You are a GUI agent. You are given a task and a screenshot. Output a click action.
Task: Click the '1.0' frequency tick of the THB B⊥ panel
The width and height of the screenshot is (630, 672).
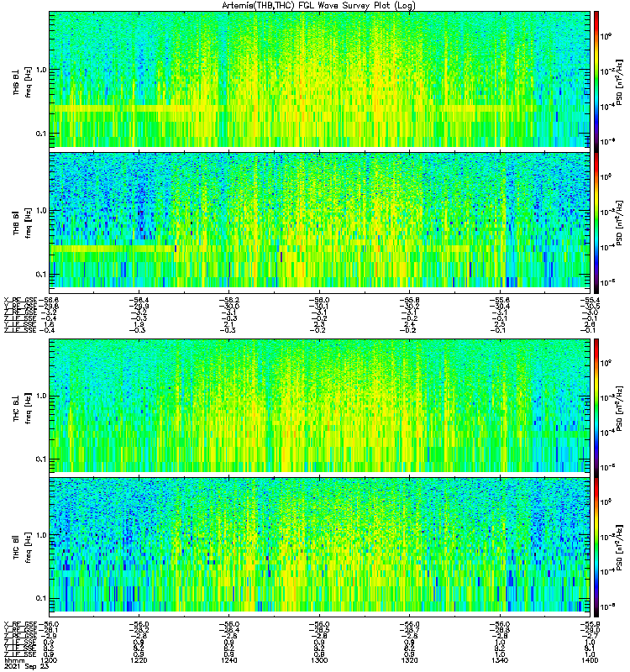(x=40, y=70)
